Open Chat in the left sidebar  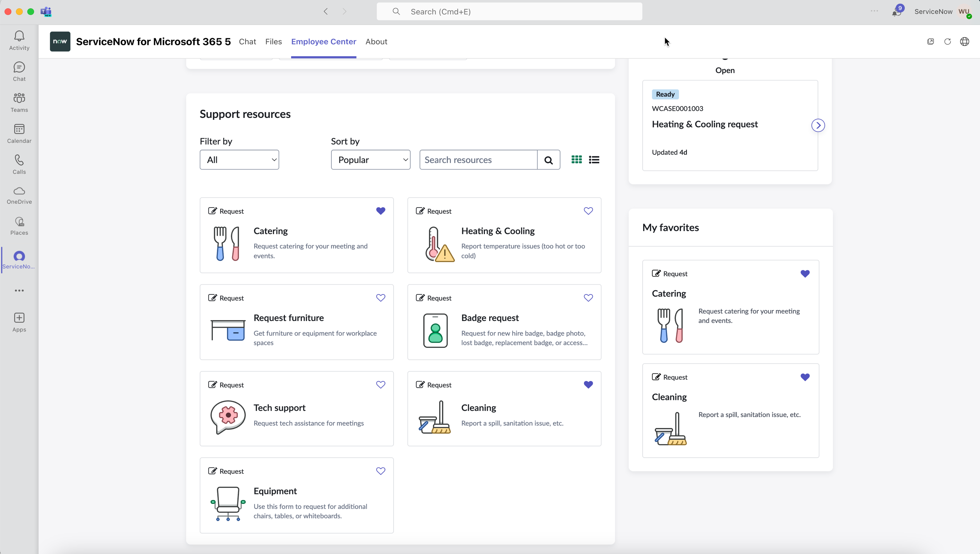click(19, 72)
